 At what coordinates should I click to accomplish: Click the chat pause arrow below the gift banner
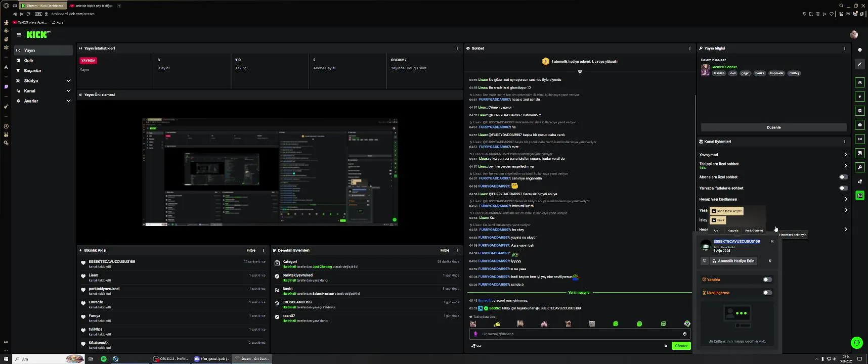click(x=580, y=72)
